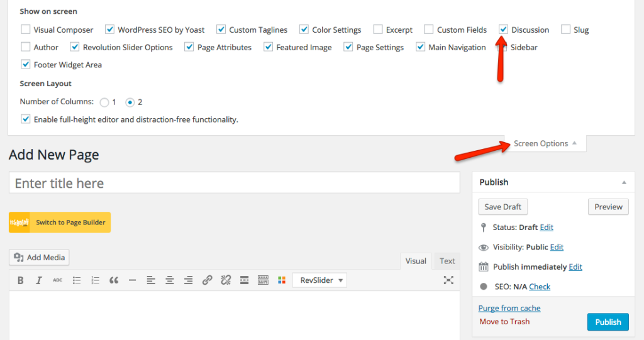Image resolution: width=644 pixels, height=340 pixels.
Task: Insert or edit link icon
Action: coord(207,280)
